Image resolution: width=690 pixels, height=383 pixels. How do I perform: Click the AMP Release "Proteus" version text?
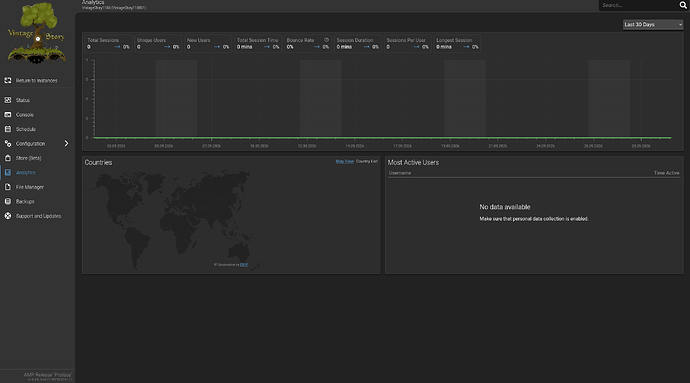tap(48, 375)
